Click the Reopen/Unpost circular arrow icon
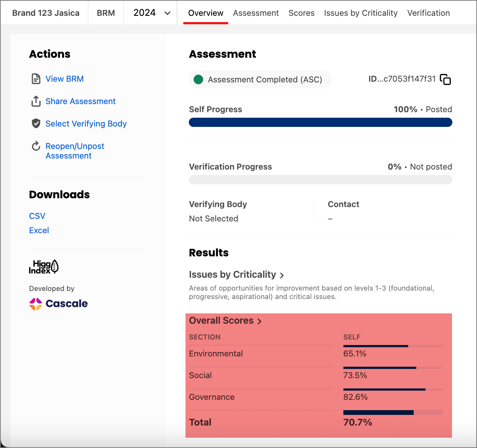Image resolution: width=477 pixels, height=448 pixels. [36, 146]
